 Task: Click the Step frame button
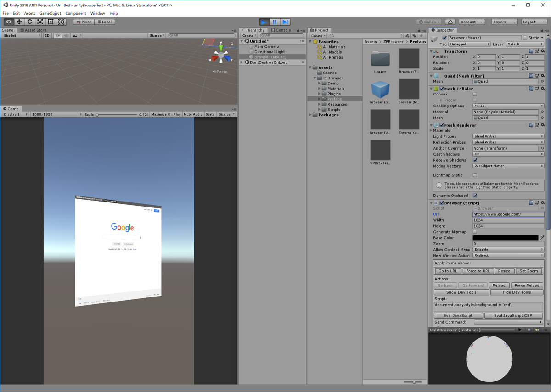point(285,22)
